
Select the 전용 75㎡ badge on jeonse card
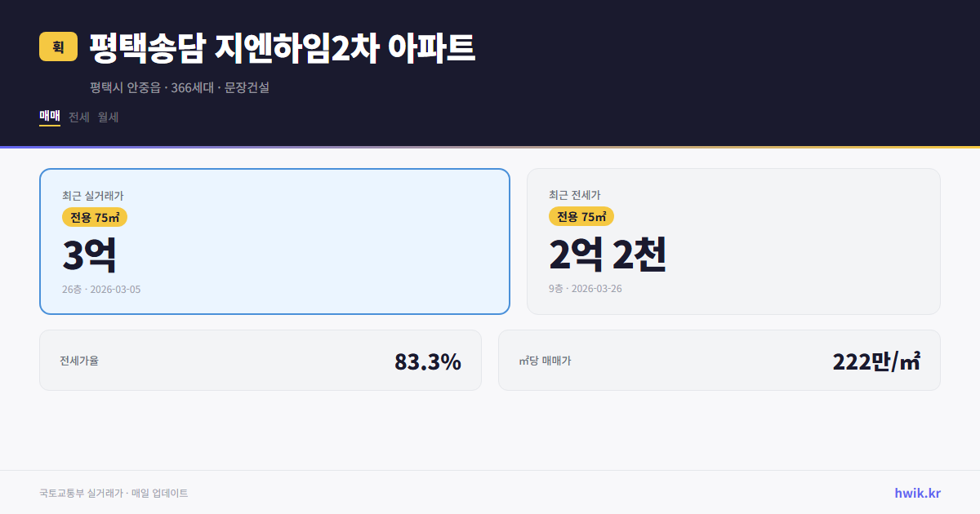pos(581,217)
